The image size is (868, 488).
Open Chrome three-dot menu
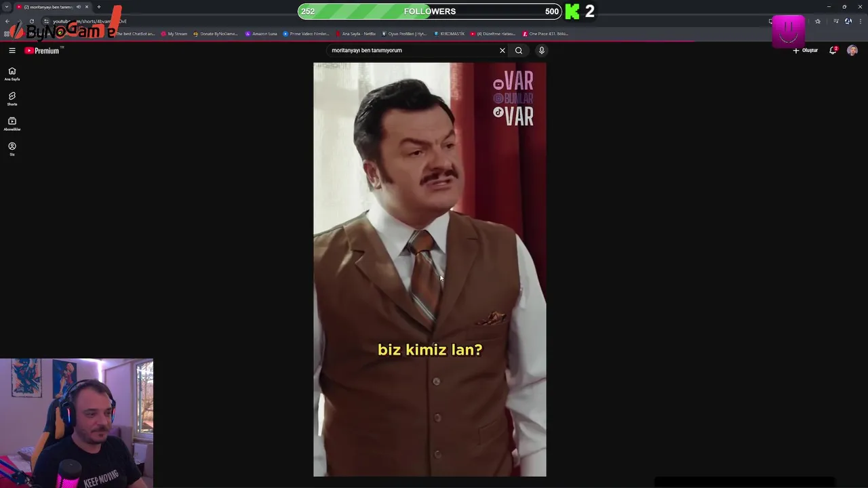(860, 21)
